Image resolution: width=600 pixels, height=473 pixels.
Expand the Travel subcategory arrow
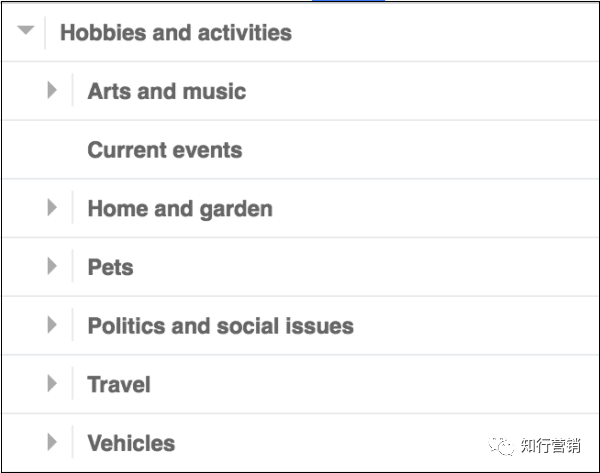(53, 384)
